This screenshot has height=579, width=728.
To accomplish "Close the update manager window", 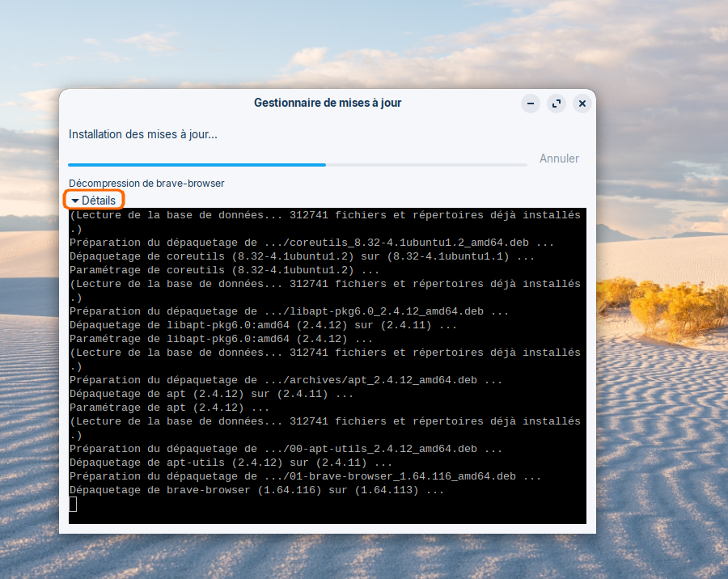I will tap(582, 104).
